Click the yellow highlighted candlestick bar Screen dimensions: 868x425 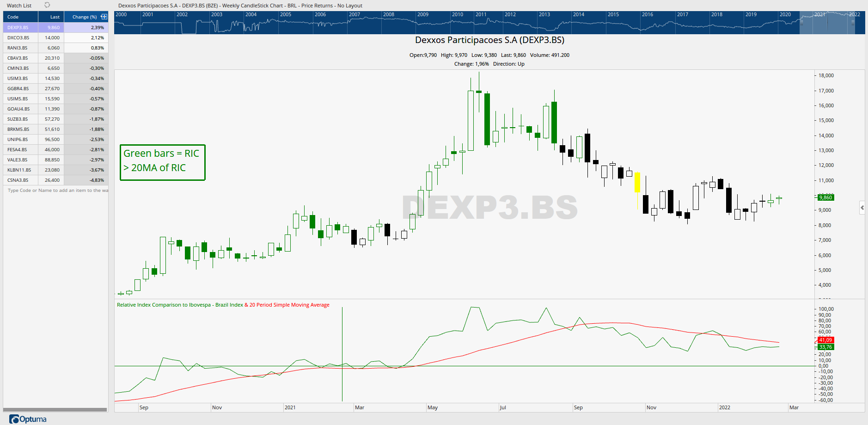[x=637, y=182]
